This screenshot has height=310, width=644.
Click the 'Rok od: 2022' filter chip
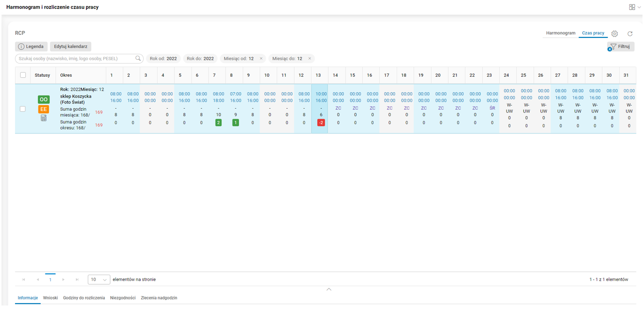click(164, 59)
